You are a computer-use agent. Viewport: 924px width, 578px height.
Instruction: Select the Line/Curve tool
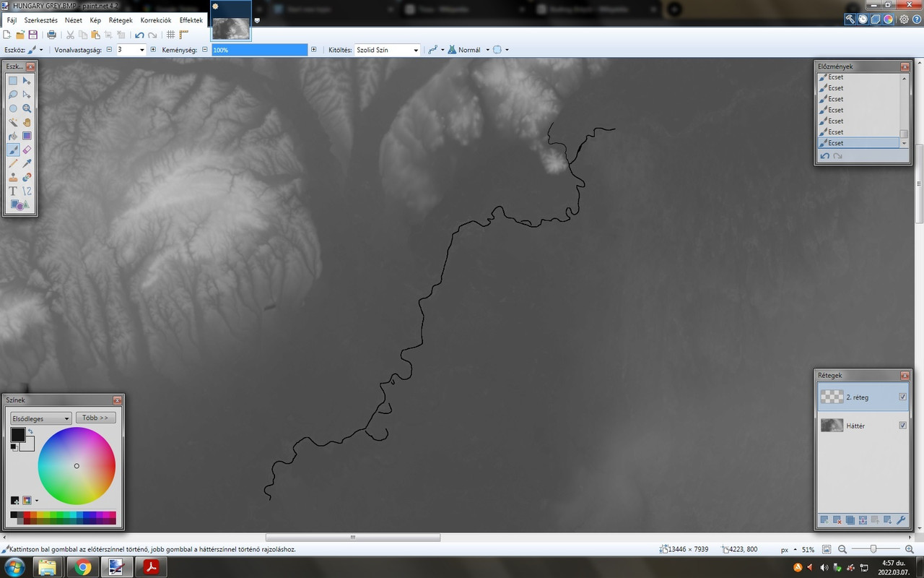click(27, 191)
